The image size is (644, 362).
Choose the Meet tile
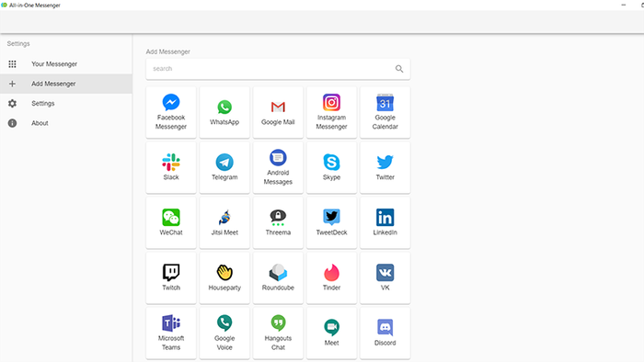[x=331, y=333]
